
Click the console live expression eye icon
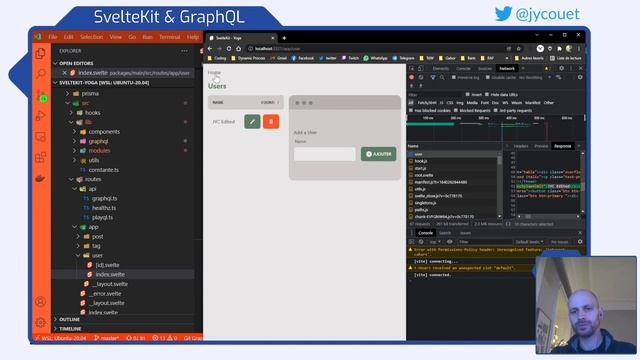click(x=449, y=242)
